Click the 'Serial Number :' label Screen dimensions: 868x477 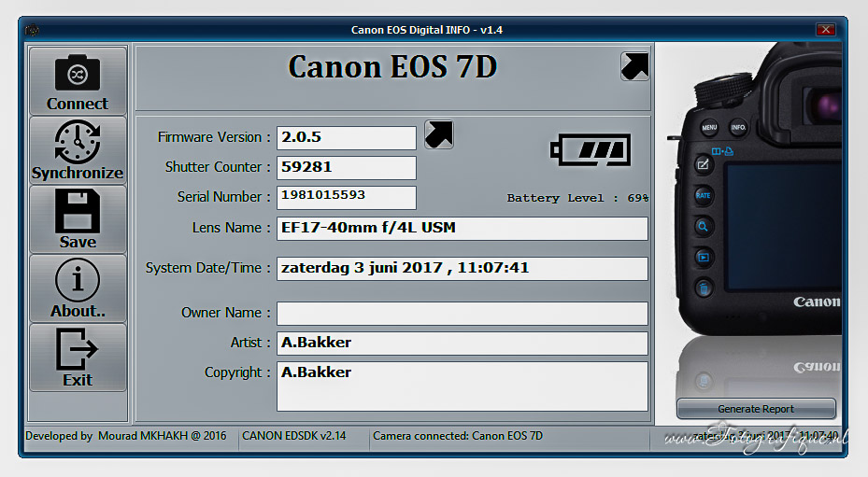pyautogui.click(x=223, y=197)
